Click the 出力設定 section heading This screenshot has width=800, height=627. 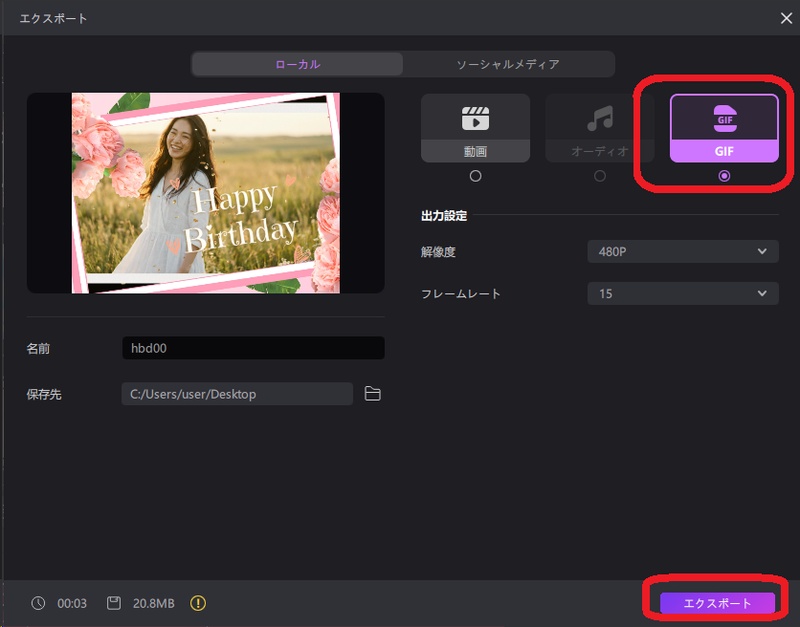[x=444, y=216]
